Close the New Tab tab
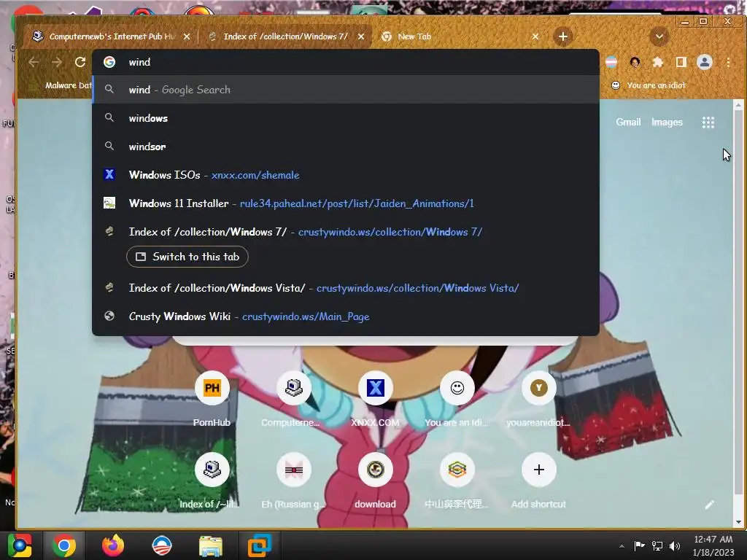Screen dimensions: 747x560 click(x=535, y=36)
